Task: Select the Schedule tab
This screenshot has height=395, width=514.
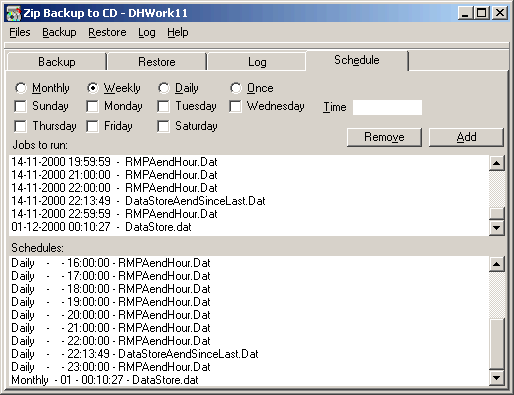Action: pyautogui.click(x=357, y=60)
